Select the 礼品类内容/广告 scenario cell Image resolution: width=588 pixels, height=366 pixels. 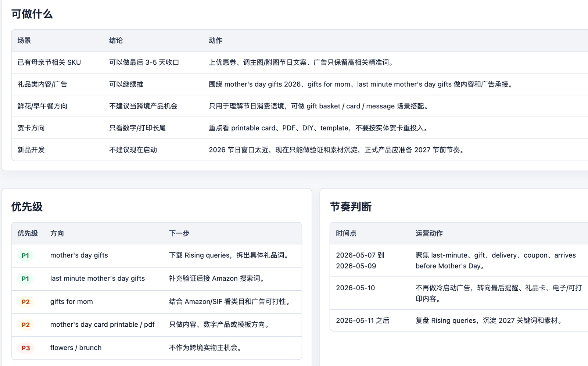tap(42, 84)
